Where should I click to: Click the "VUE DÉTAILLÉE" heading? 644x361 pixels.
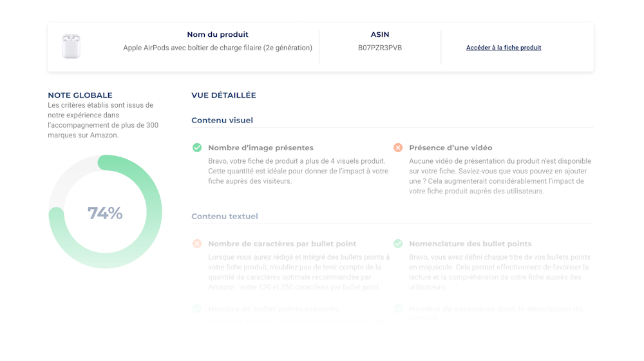pos(223,95)
